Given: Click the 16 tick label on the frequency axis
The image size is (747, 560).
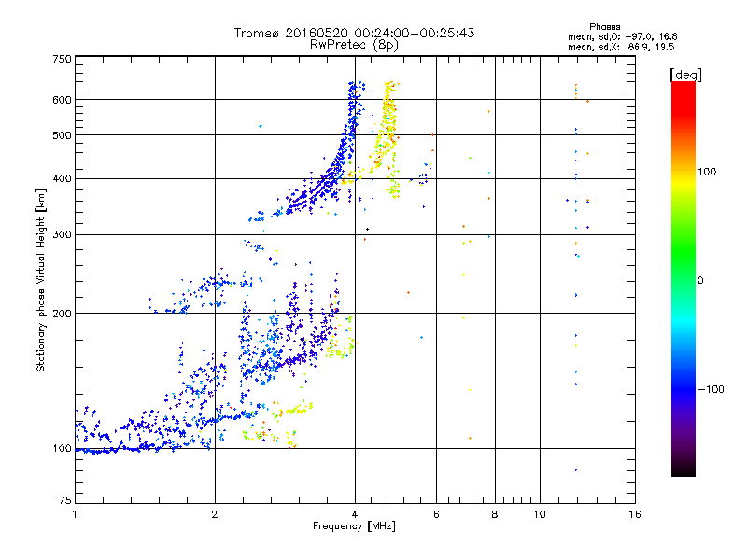Looking at the screenshot, I should click(635, 514).
